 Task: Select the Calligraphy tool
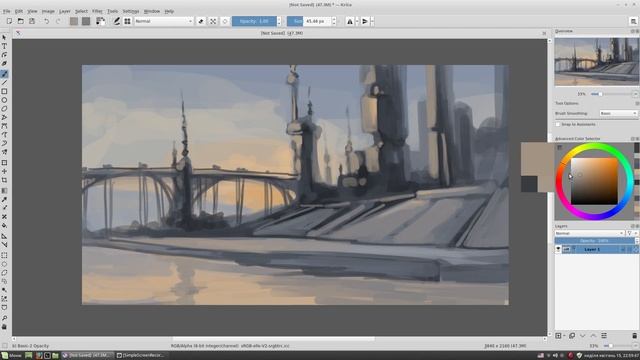(x=4, y=64)
